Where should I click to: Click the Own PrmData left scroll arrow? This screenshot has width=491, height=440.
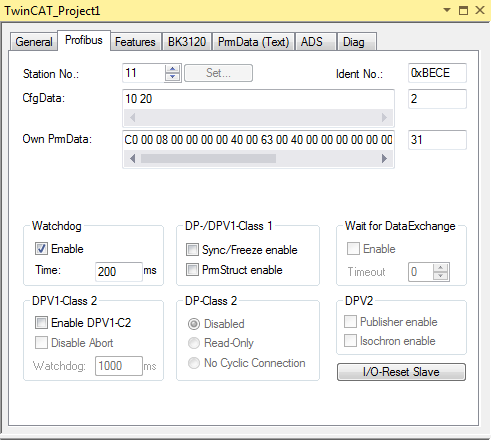click(132, 158)
